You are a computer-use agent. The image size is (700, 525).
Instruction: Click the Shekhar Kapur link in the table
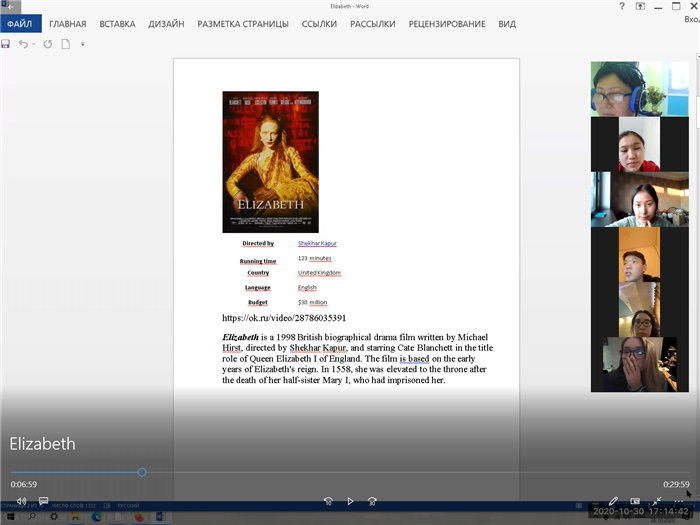[x=317, y=243]
